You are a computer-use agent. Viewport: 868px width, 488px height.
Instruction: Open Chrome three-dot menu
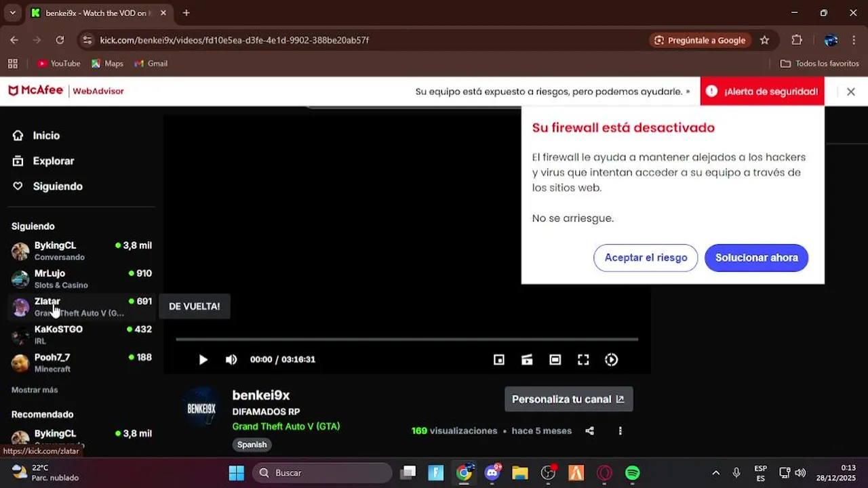(853, 40)
